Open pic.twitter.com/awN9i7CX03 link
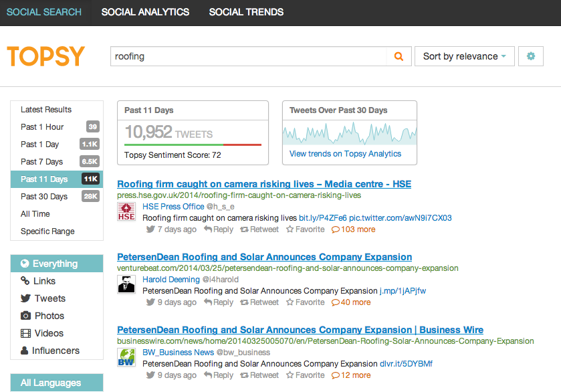 click(401, 218)
